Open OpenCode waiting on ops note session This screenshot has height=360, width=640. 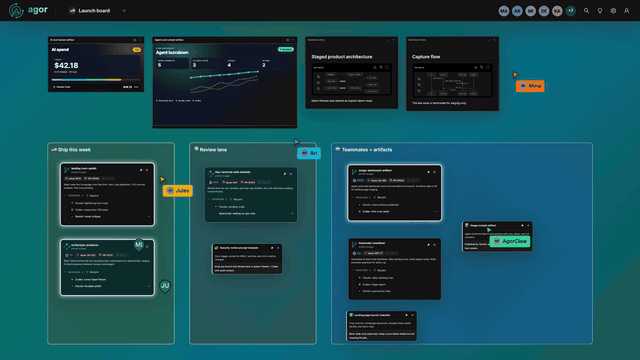click(x=236, y=213)
